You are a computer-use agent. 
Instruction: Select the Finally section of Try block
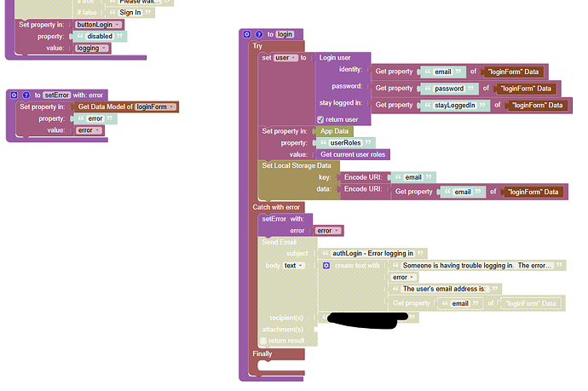[x=262, y=353]
